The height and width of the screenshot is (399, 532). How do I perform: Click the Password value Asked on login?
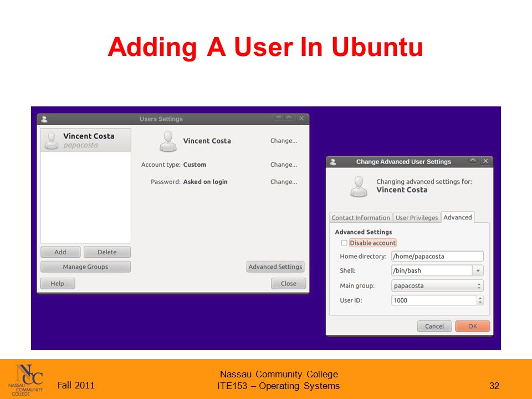pyautogui.click(x=205, y=182)
